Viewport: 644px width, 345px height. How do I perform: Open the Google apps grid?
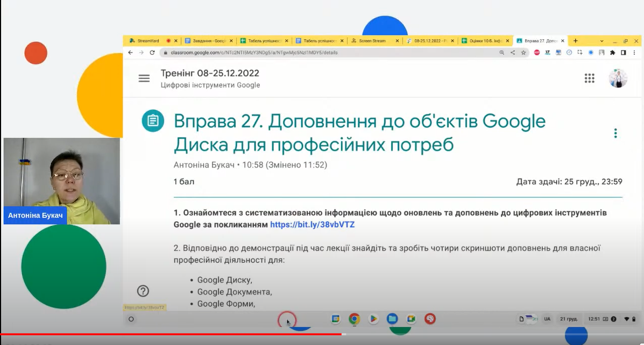(x=589, y=78)
